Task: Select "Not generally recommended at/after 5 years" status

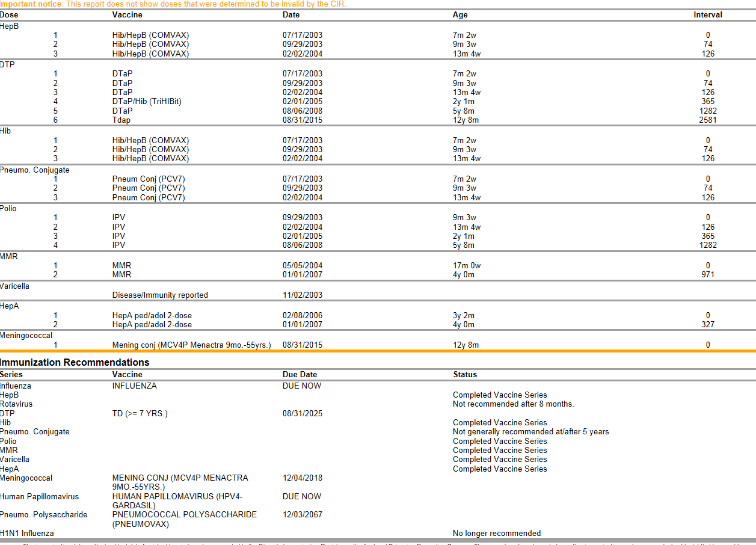Action: click(x=531, y=432)
